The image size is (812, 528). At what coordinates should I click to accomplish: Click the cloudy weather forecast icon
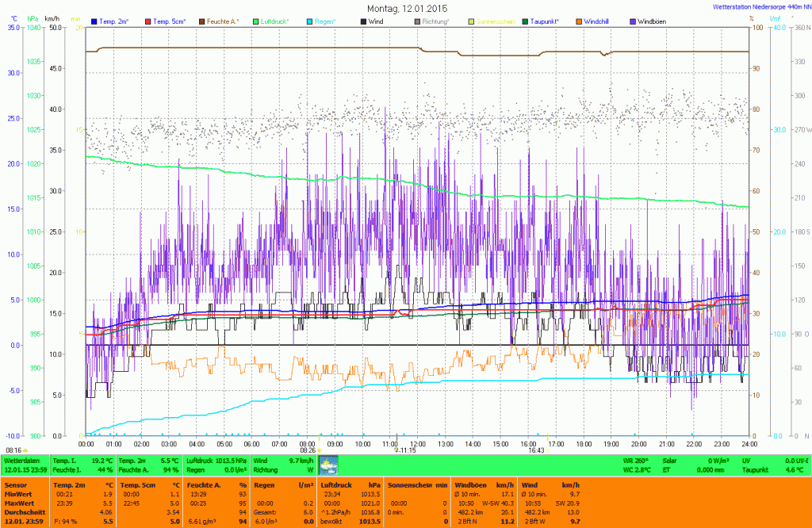pyautogui.click(x=327, y=465)
